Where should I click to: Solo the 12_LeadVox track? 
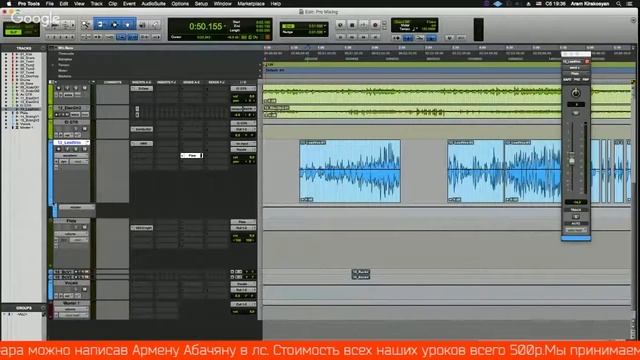click(x=76, y=149)
